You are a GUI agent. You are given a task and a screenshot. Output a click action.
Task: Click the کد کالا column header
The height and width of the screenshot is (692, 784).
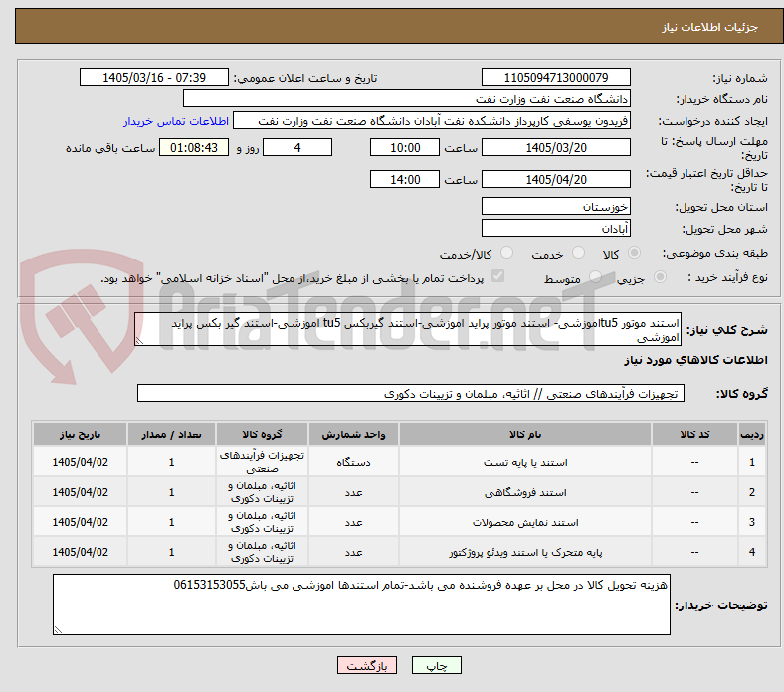(x=694, y=434)
